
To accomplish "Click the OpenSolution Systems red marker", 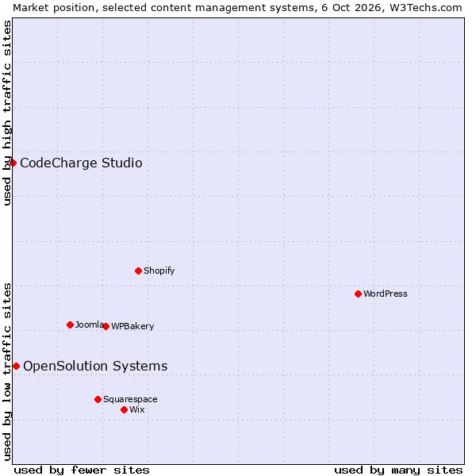I will coord(16,366).
